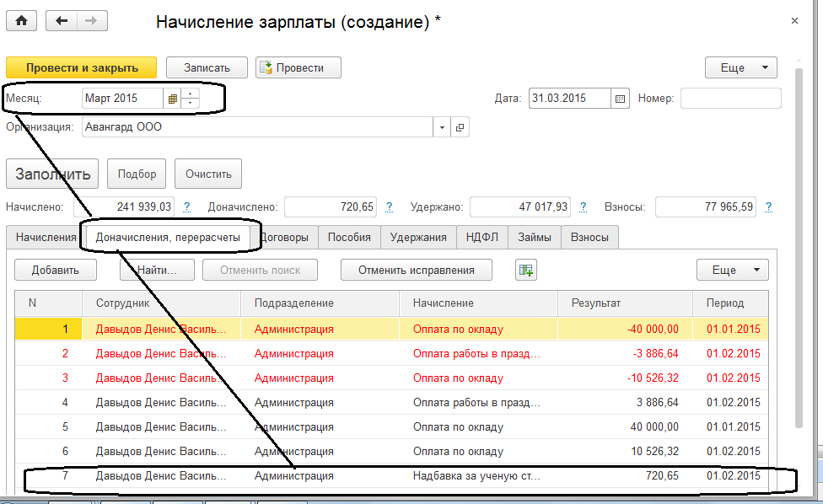Switch to the Взносы tab
This screenshot has height=504, width=823.
[x=589, y=237]
